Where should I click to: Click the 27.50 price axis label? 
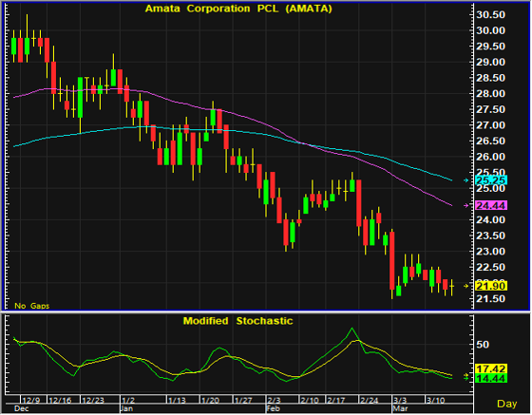coord(490,109)
